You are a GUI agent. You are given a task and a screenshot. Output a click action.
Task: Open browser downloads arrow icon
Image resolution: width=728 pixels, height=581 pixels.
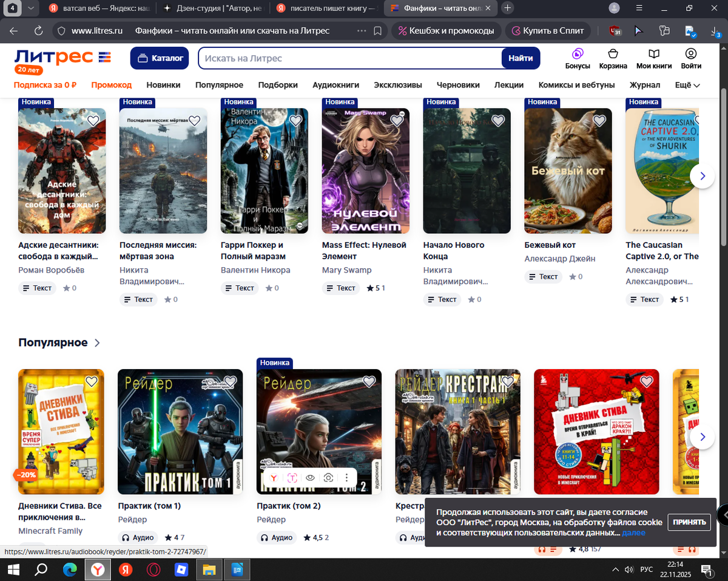714,30
